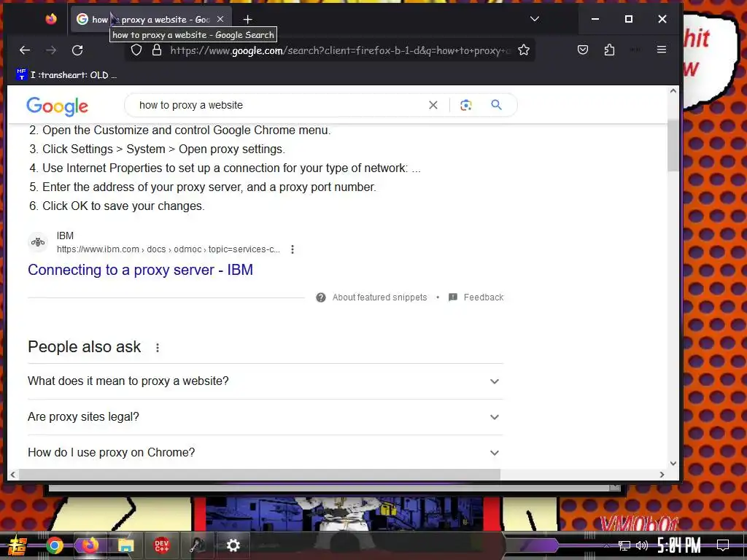747x560 pixels.
Task: Click step 3 'Click Settings > System' text
Action: pos(163,149)
